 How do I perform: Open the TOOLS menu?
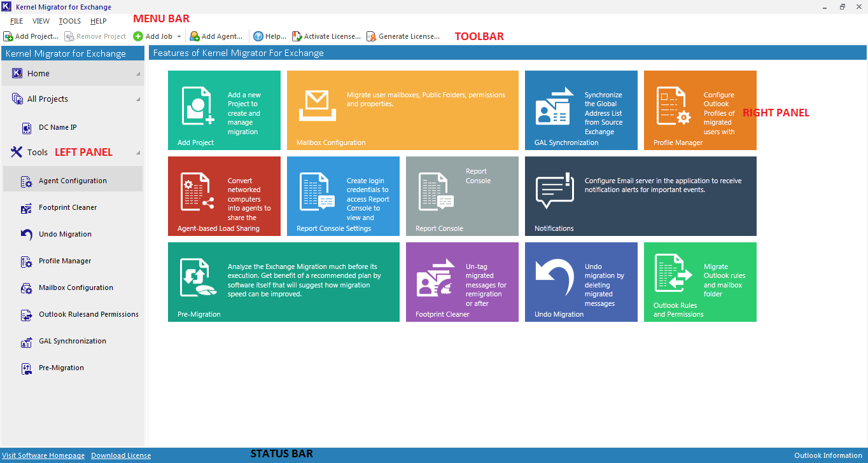(70, 21)
